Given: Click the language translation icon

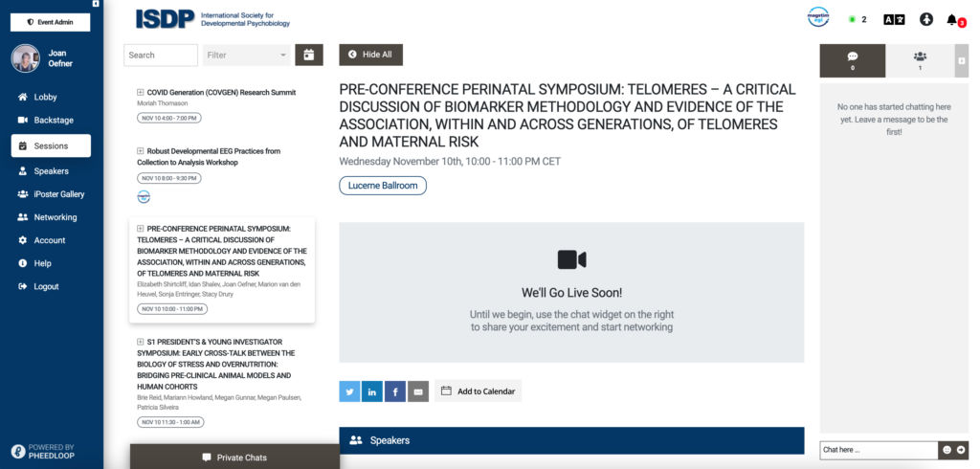Looking at the screenshot, I should (894, 19).
